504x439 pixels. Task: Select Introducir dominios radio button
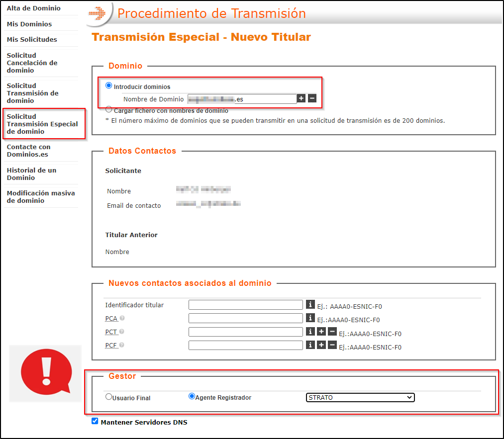pos(109,86)
